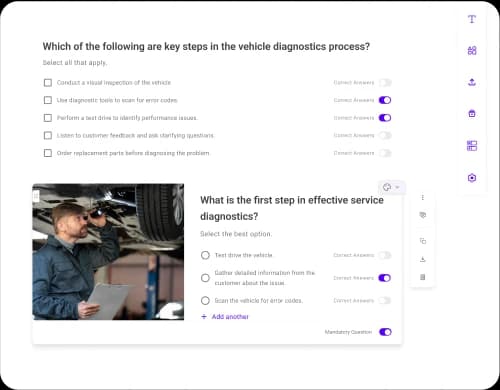Duplicate the question with the copy icon
Image resolution: width=500 pixels, height=390 pixels.
pos(423,241)
